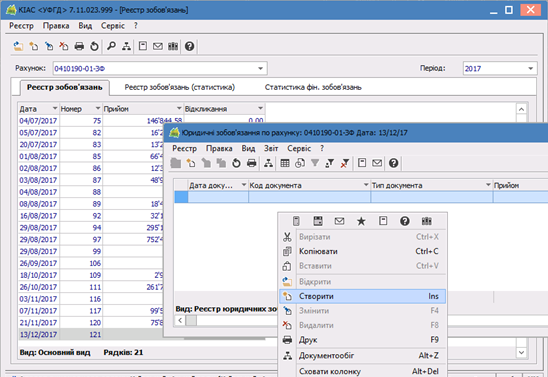Screen dimensions: 548x377
Task: Click the envelope icon in legal obligations toolbar
Action: pos(377,163)
